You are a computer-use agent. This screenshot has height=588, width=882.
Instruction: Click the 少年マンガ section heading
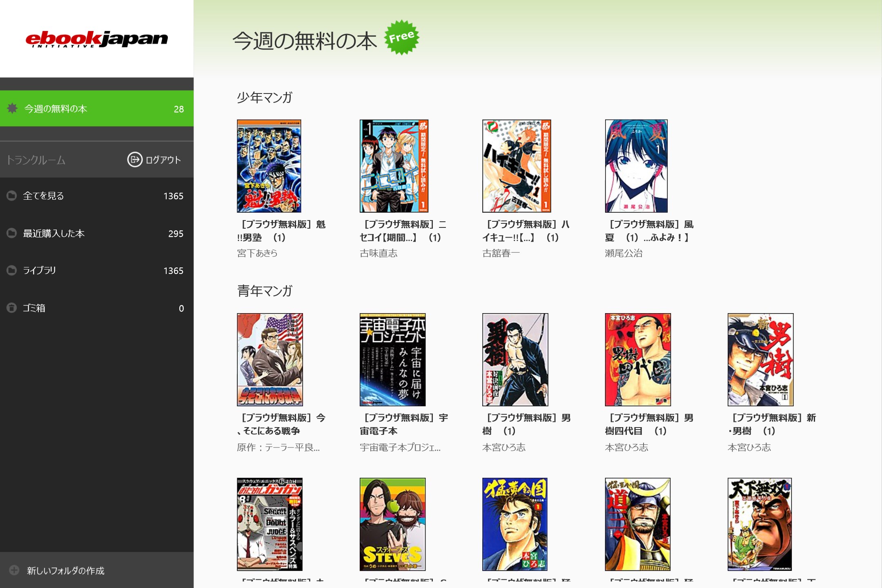coord(265,97)
